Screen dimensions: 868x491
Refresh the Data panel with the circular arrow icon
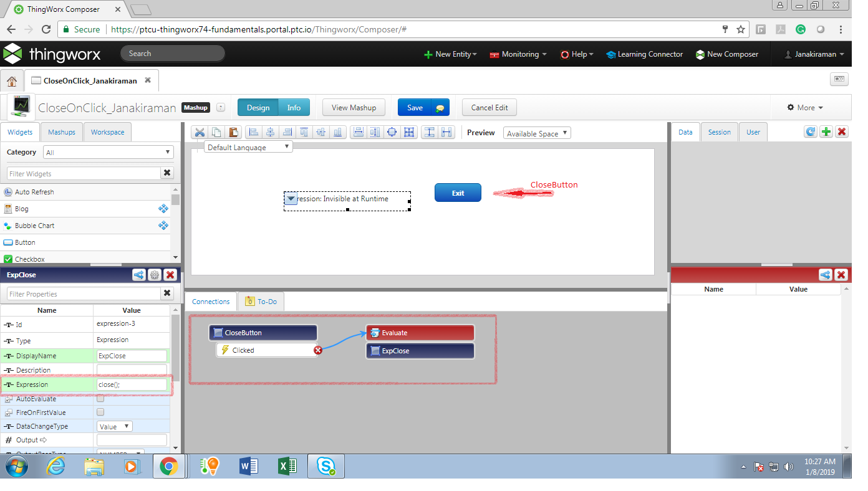click(x=810, y=131)
